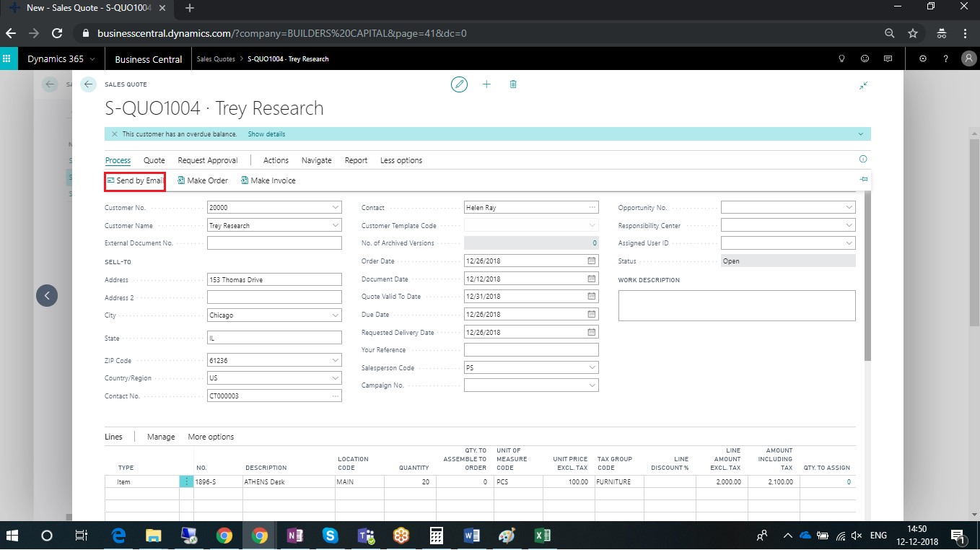Click the lightbulb icon in header
The height and width of the screenshot is (550, 980).
point(841,59)
